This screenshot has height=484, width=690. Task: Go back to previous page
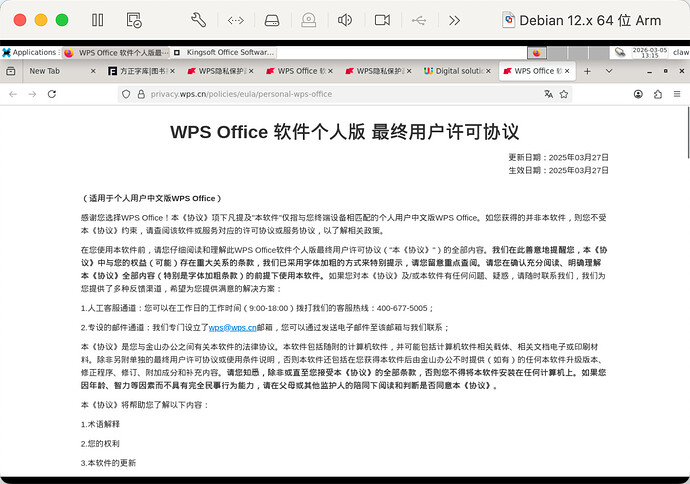click(x=13, y=94)
